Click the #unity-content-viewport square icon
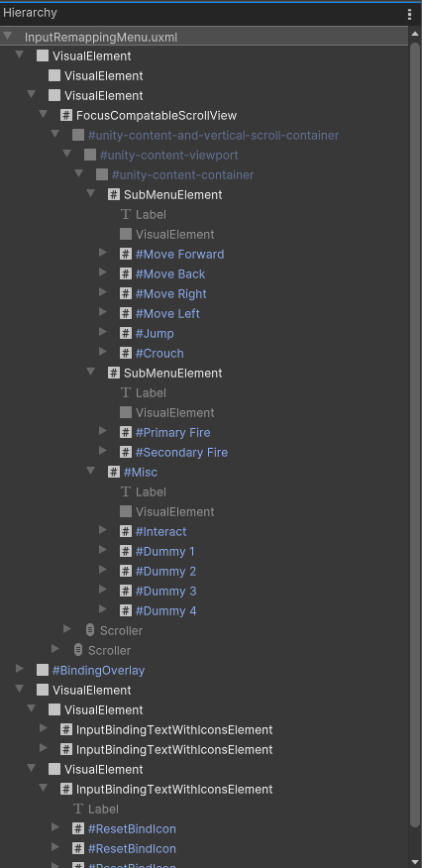422x868 pixels. pyautogui.click(x=90, y=155)
